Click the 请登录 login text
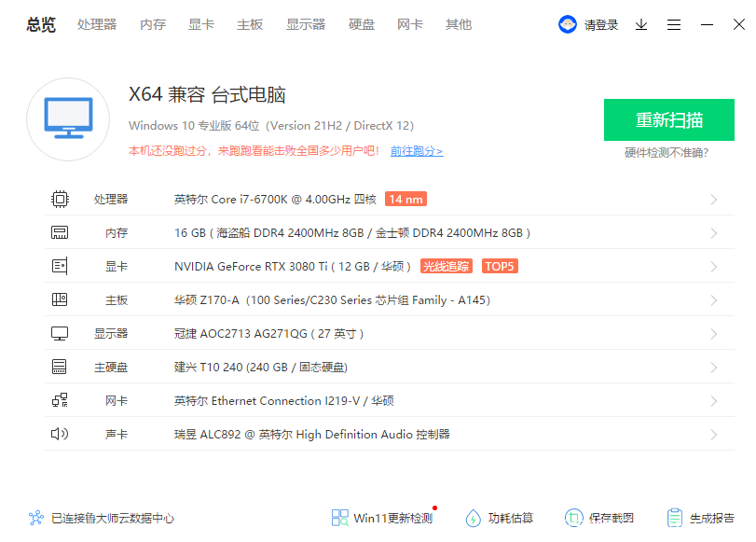 (601, 24)
